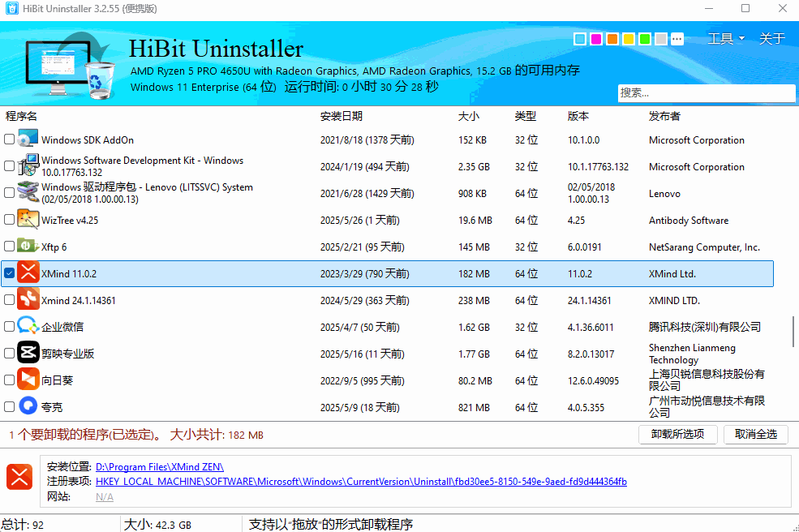Tick the Xftp 6 checkbox
This screenshot has width=799, height=532.
(9, 246)
